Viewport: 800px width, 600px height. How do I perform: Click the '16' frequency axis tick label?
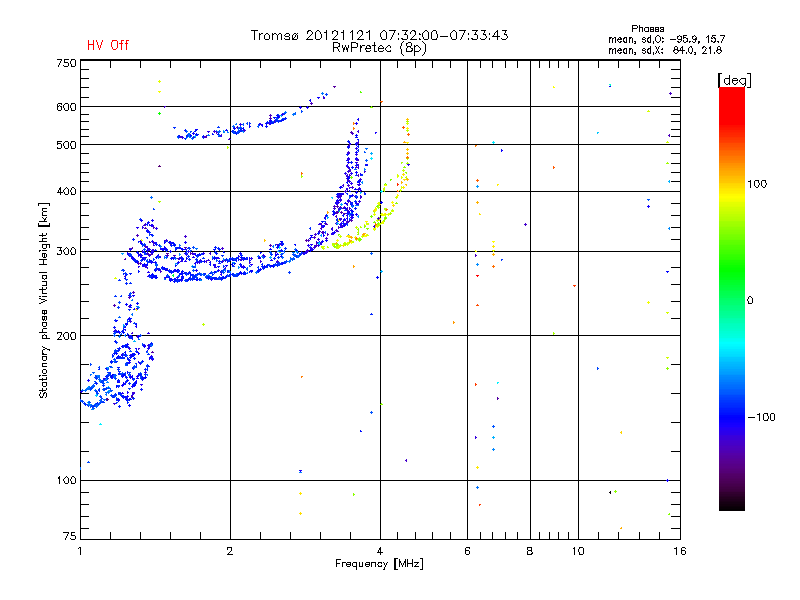coord(680,551)
